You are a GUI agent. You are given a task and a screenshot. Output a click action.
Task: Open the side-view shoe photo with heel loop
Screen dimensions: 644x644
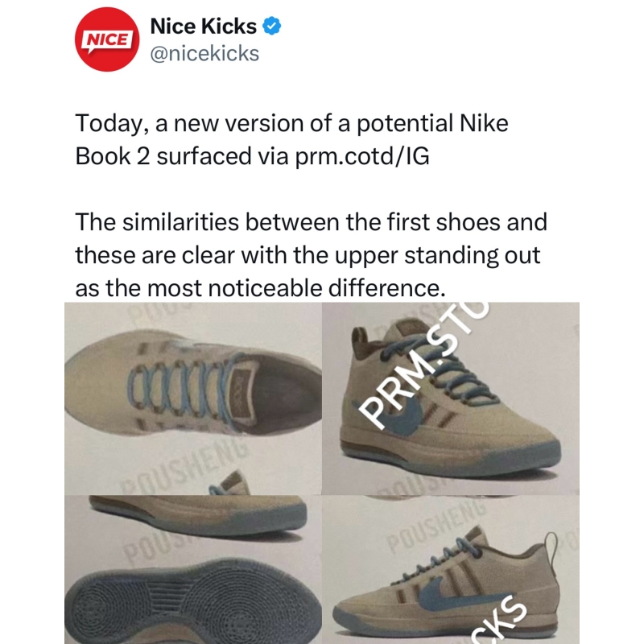(451, 570)
